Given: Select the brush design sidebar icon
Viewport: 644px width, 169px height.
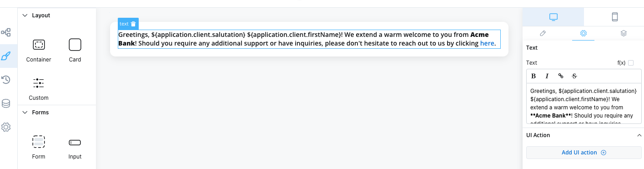Looking at the screenshot, I should point(6,56).
